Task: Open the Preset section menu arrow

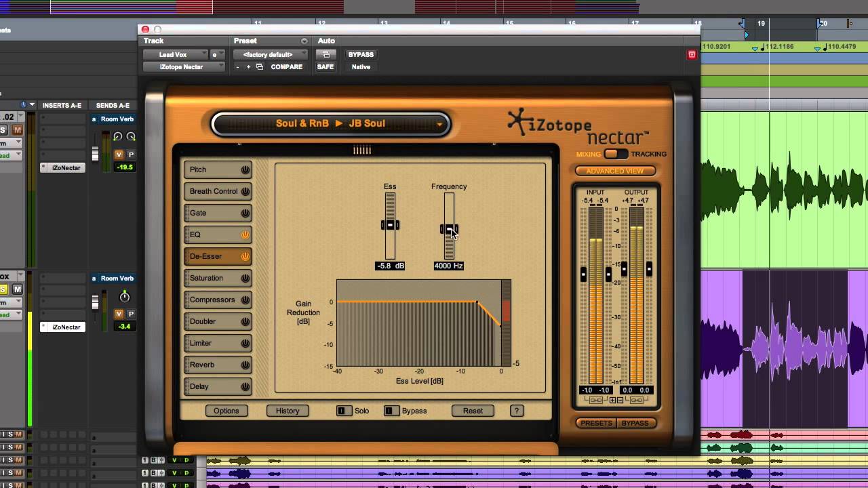Action: [x=304, y=41]
